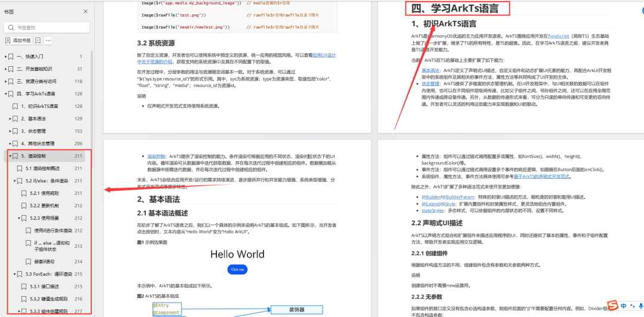Click bookmark icon of 使用if进行条件渲染
The width and height of the screenshot is (644, 317).
pos(29,231)
